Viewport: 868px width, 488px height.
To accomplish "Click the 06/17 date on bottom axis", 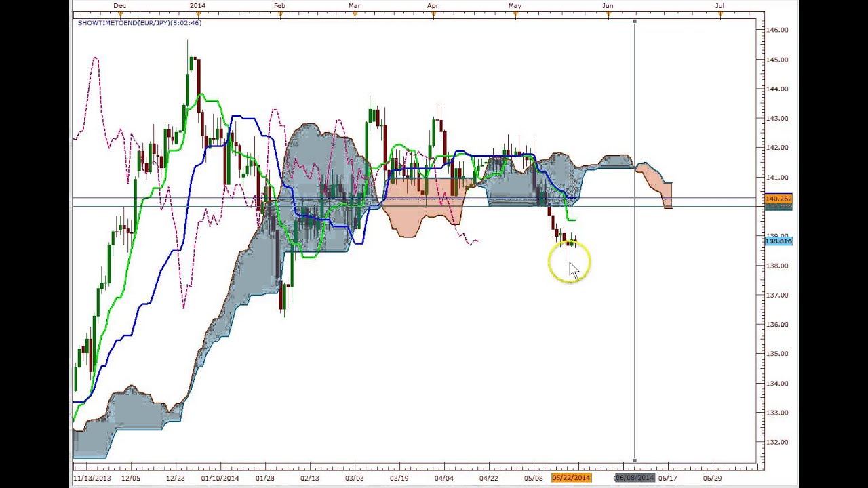I will (667, 479).
